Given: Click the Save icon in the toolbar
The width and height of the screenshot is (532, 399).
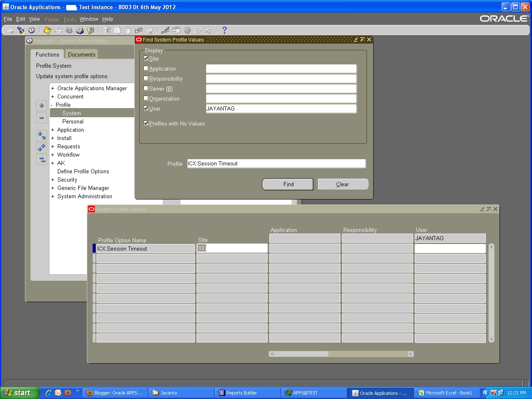Looking at the screenshot, I should pyautogui.click(x=47, y=30).
